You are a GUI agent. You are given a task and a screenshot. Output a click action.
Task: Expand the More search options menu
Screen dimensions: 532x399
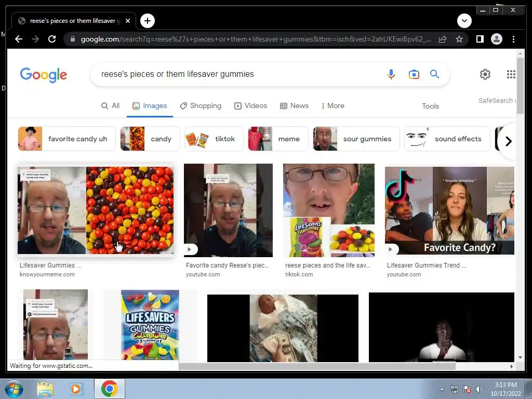[x=332, y=106]
